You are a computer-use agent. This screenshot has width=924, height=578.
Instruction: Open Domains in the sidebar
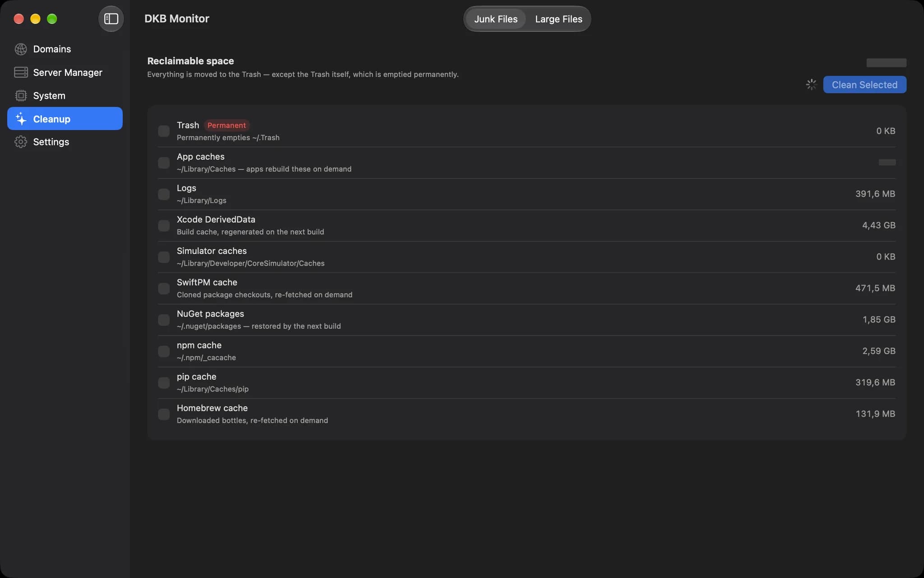click(65, 49)
